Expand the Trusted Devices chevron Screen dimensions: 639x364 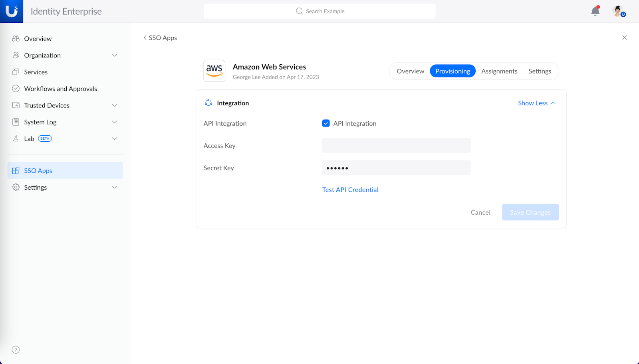[x=115, y=105]
